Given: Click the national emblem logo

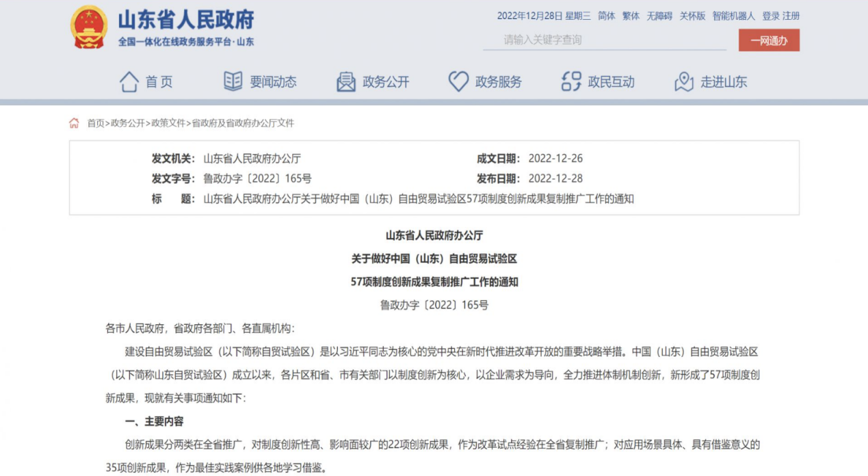Looking at the screenshot, I should 89,27.
